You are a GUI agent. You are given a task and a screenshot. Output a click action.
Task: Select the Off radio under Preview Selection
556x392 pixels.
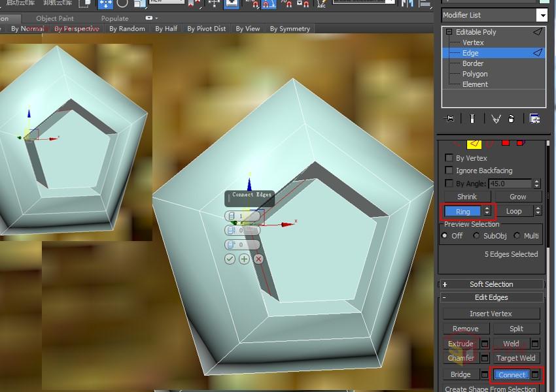[x=445, y=236]
